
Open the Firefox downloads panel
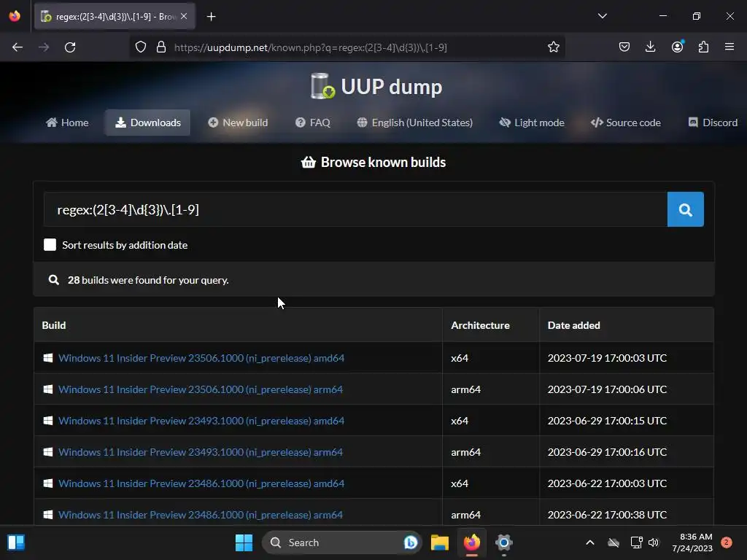click(x=650, y=47)
